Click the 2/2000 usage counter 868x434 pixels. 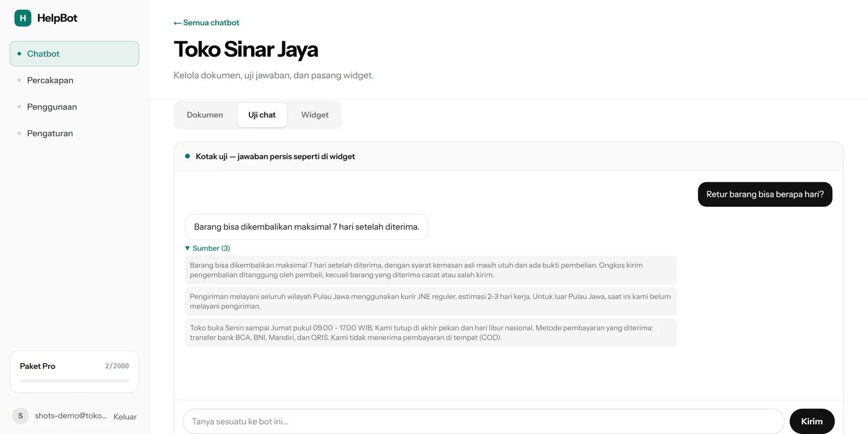[117, 366]
